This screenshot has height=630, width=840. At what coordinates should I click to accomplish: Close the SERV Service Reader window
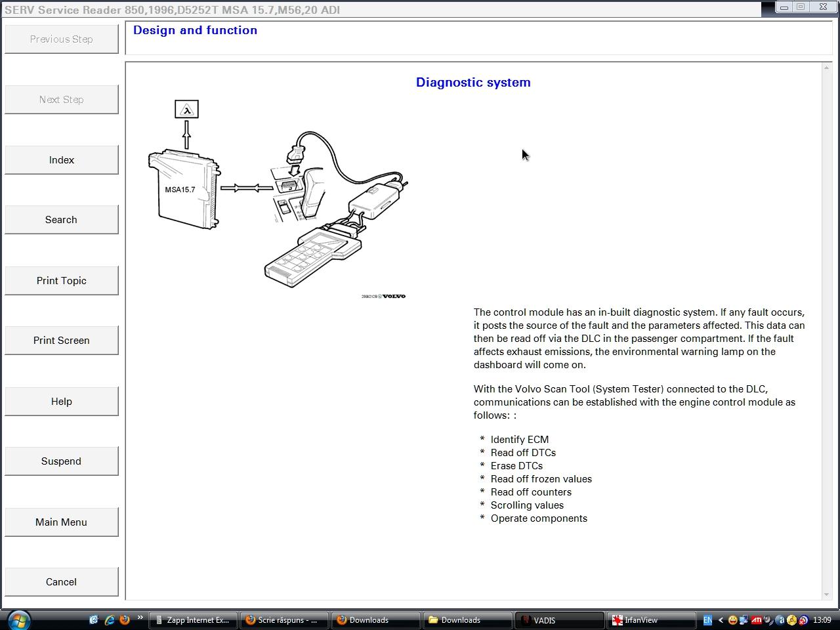coord(823,7)
